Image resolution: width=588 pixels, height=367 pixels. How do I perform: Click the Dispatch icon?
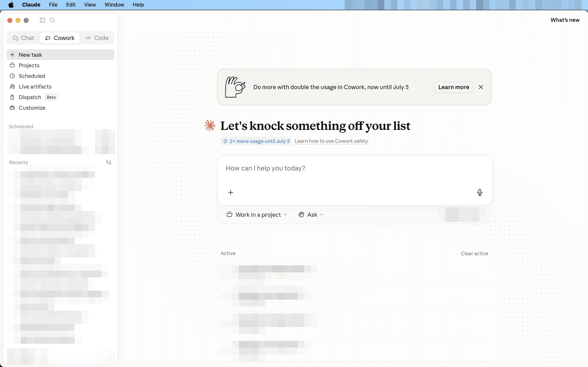12,97
